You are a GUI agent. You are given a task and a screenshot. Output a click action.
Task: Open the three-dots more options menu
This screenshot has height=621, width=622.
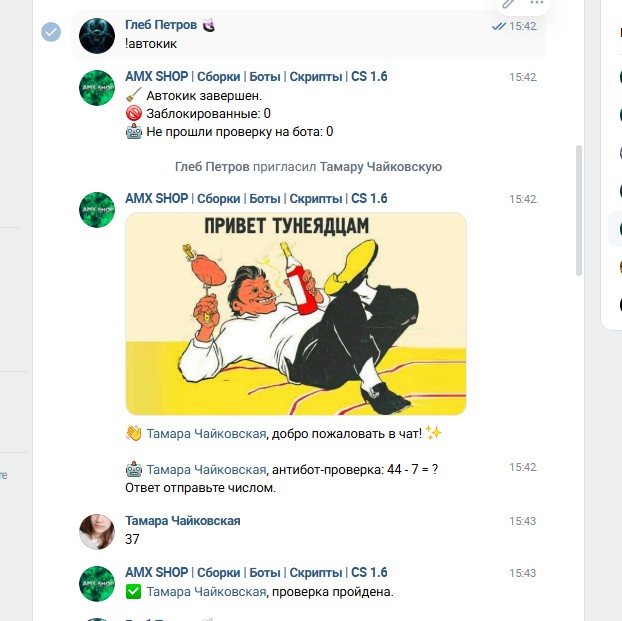(x=537, y=3)
